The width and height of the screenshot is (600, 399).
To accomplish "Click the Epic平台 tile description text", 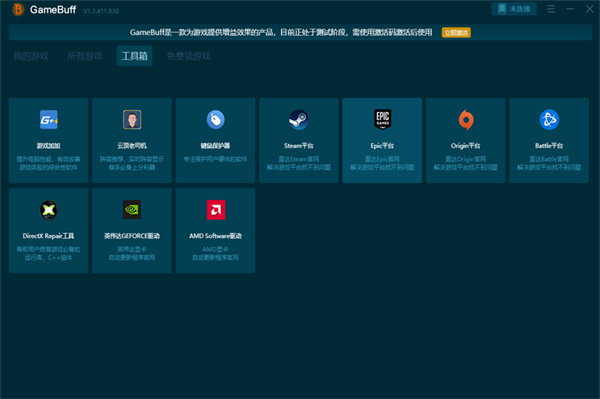I will click(382, 163).
